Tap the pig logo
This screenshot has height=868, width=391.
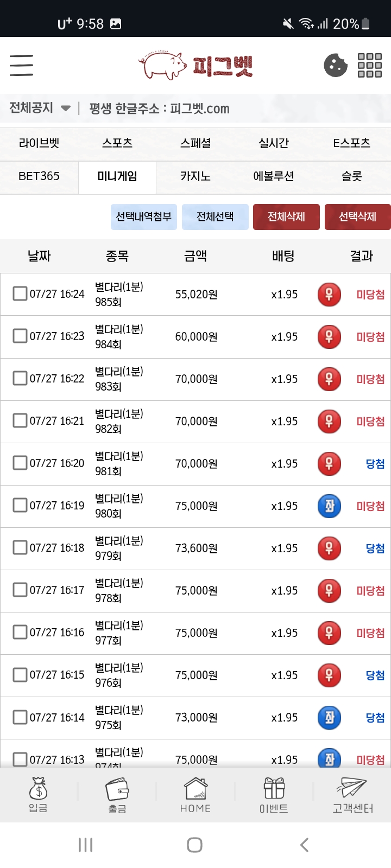(x=195, y=66)
